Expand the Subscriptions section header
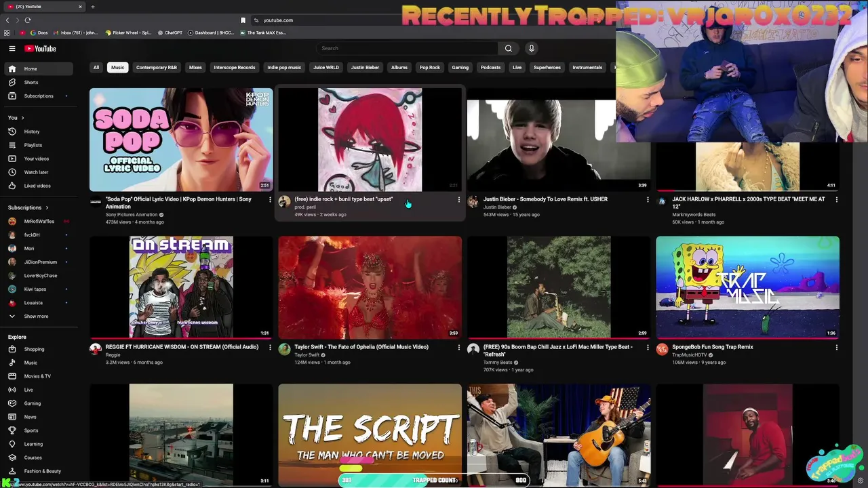The image size is (868, 488). click(28, 207)
